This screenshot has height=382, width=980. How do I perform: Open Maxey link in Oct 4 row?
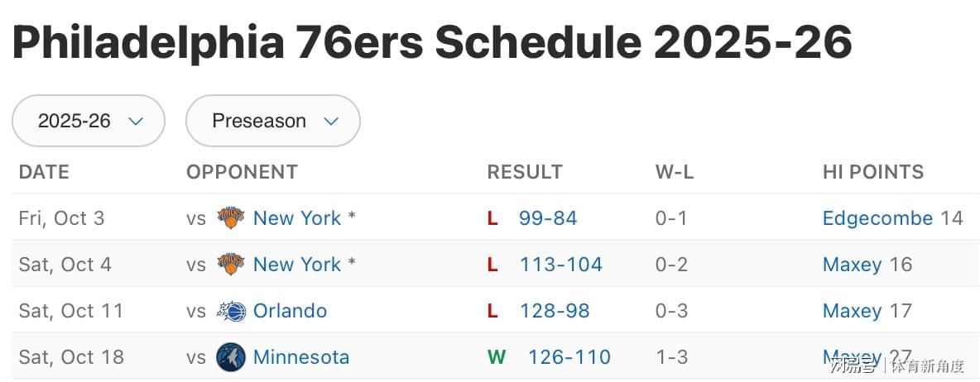point(852,265)
